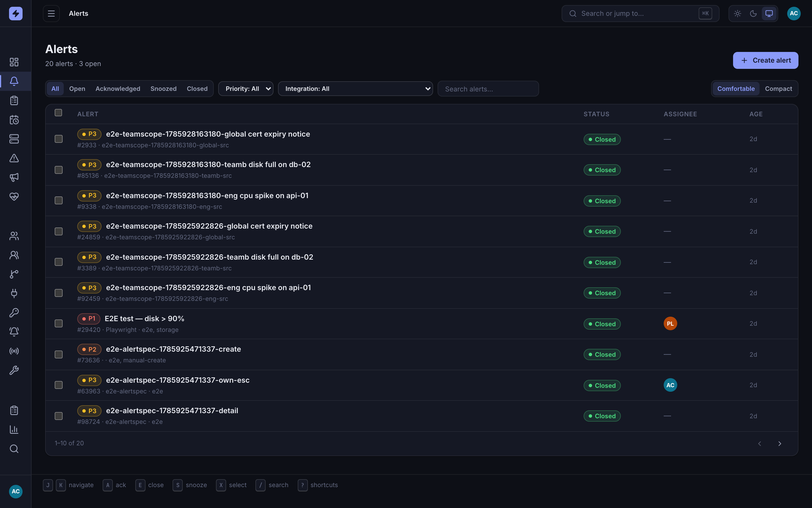
Task: Click the AGE column header
Action: point(756,114)
